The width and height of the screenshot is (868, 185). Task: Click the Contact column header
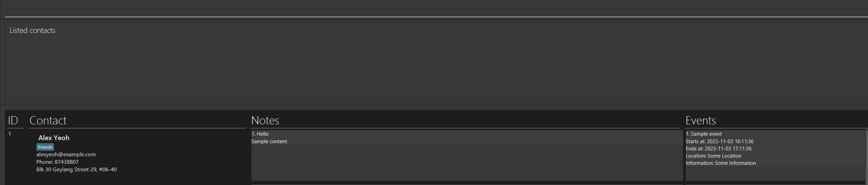(48, 121)
